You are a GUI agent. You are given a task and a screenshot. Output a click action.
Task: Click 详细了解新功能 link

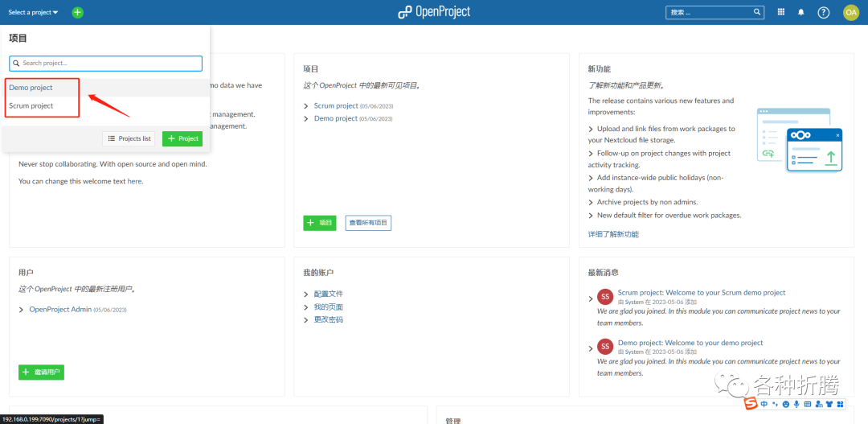click(613, 234)
